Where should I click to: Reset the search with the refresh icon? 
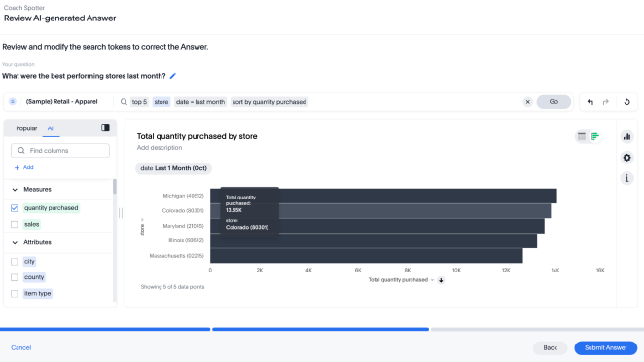(626, 102)
